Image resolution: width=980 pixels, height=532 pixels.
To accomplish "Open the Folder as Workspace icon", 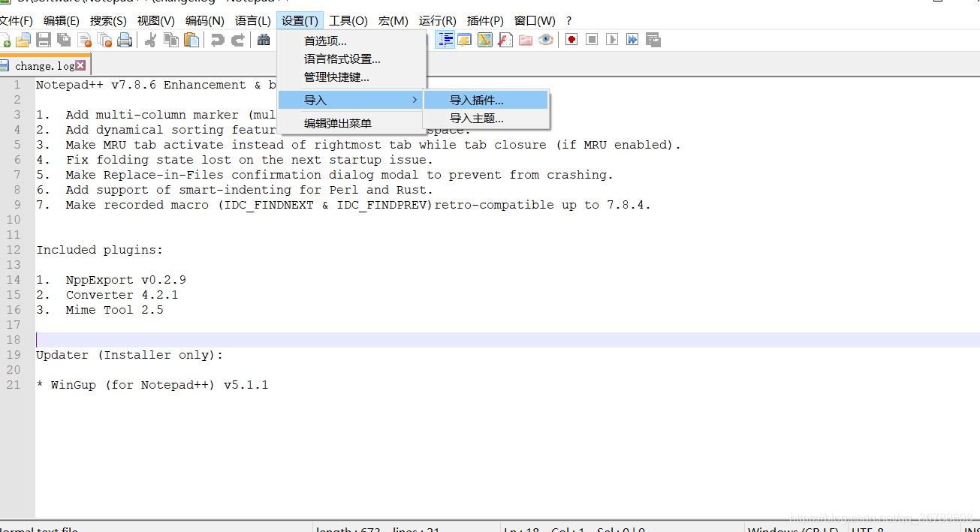I will click(526, 40).
